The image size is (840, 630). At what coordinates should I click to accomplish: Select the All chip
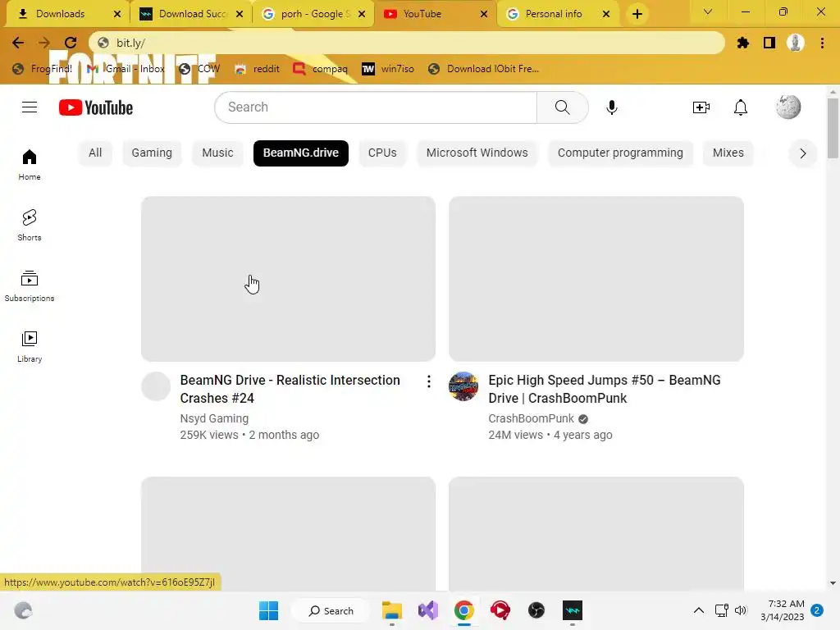[x=95, y=153]
